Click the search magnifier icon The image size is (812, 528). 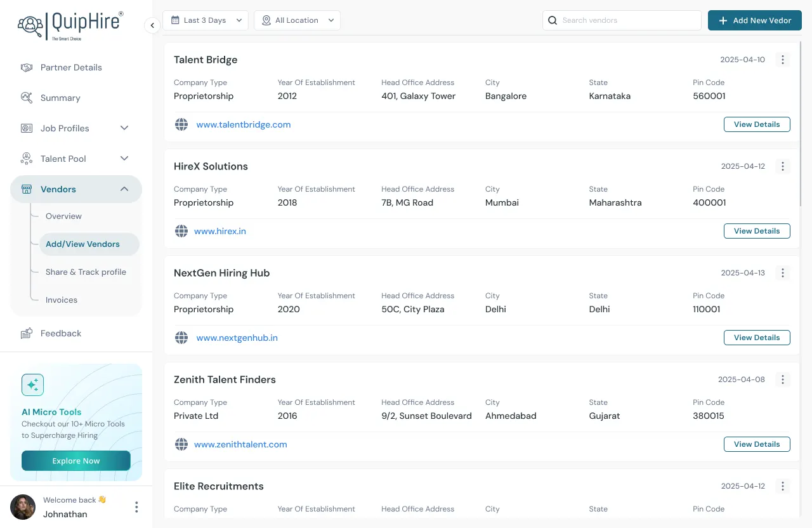[x=553, y=20]
